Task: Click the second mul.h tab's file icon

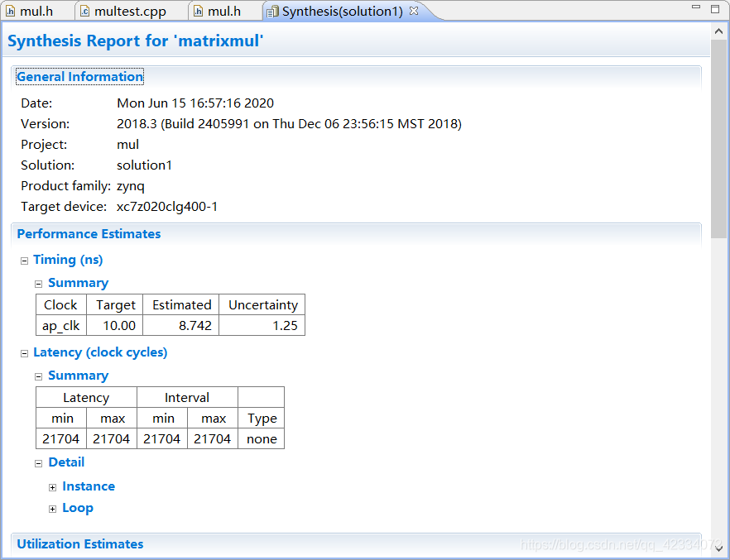Action: pyautogui.click(x=198, y=11)
